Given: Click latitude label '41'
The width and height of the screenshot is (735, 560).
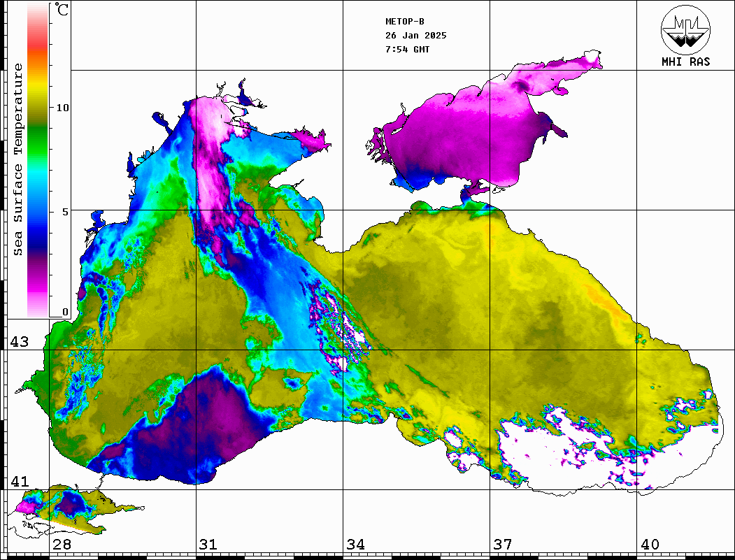Looking at the screenshot, I should [x=20, y=481].
